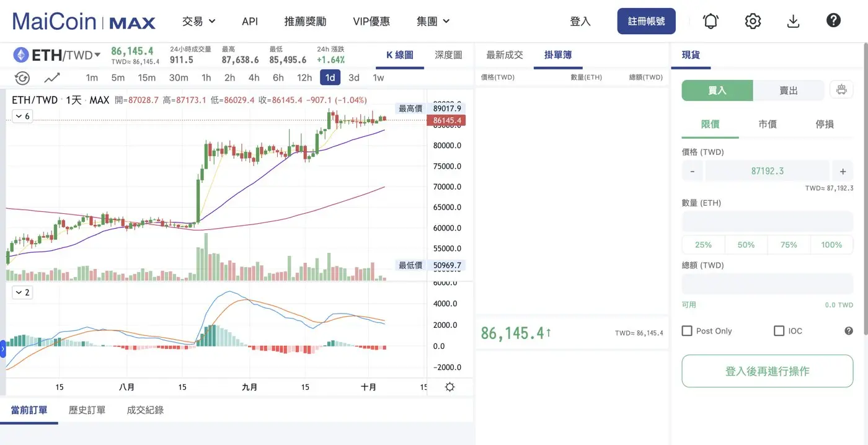This screenshot has width=868, height=445.
Task: Collapse the 2 MACD indicator legend
Action: point(22,292)
